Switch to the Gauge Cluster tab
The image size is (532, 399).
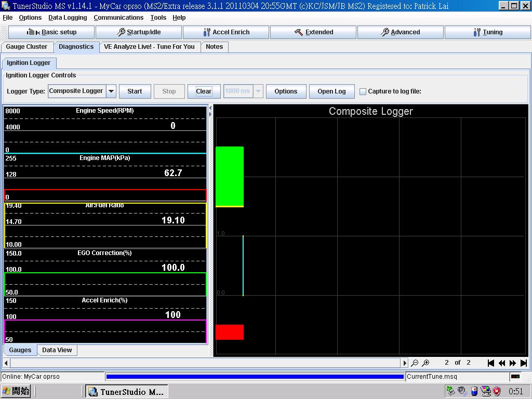(x=26, y=47)
